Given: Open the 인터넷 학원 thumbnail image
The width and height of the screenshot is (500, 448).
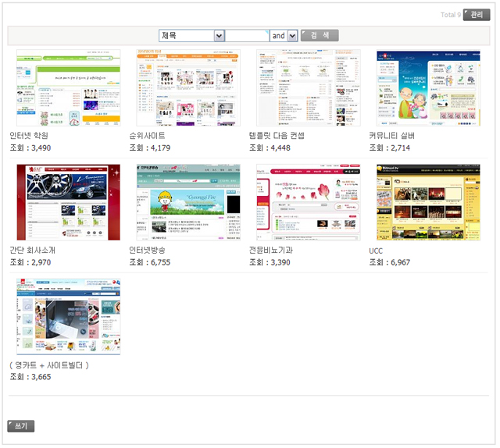Looking at the screenshot, I should pyautogui.click(x=69, y=87).
